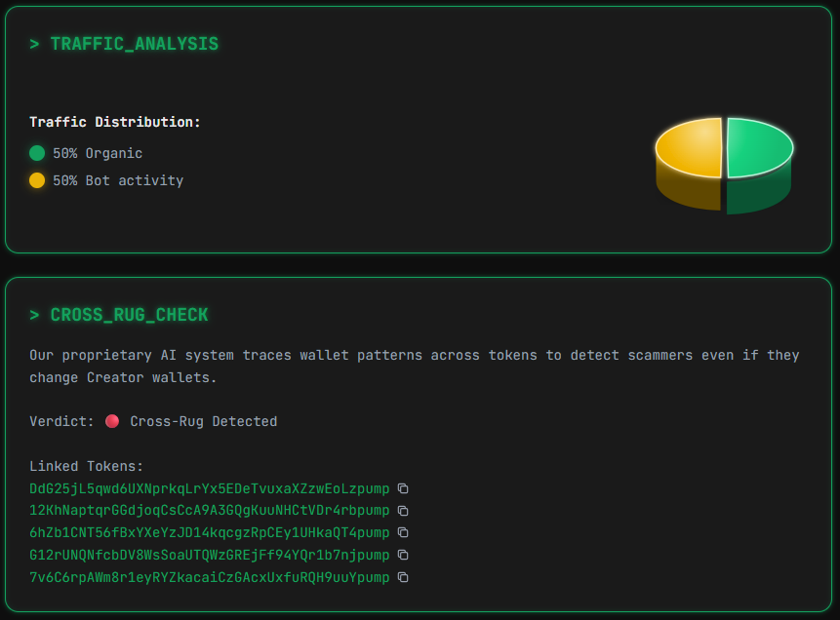Copy token address starting with 12KhNaptqr
The image size is (840, 620).
tap(403, 511)
